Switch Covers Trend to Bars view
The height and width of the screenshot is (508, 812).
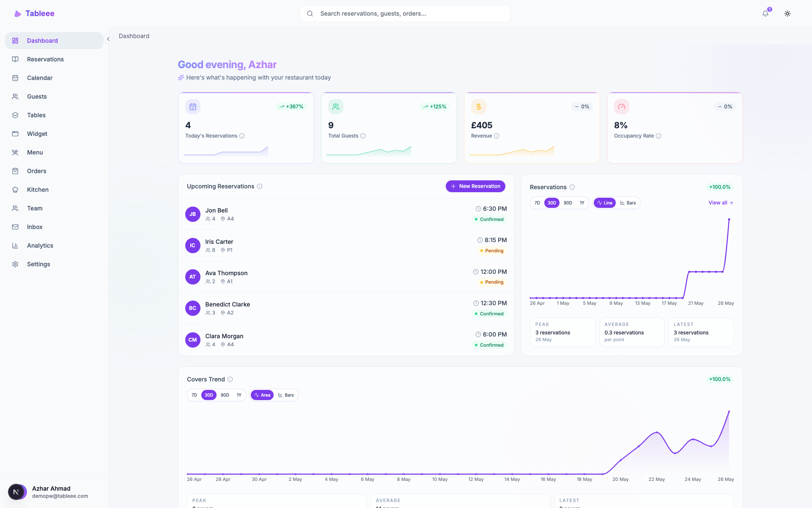click(x=286, y=395)
